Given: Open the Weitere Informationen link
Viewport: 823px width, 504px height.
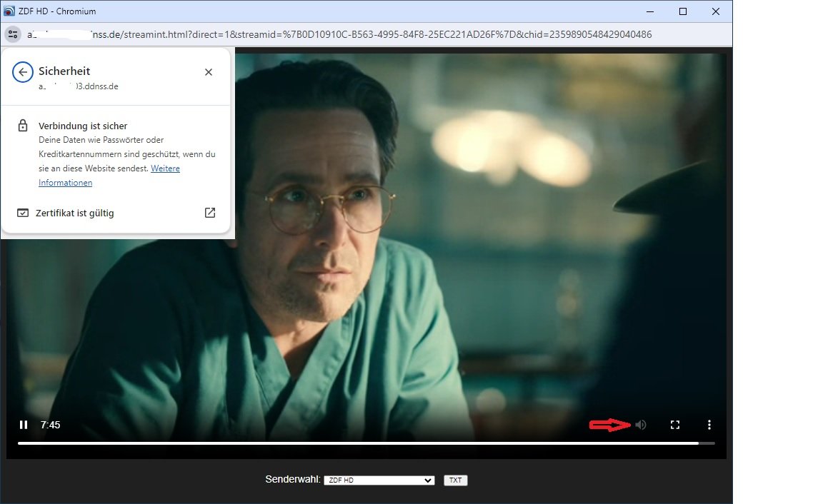Looking at the screenshot, I should (165, 168).
